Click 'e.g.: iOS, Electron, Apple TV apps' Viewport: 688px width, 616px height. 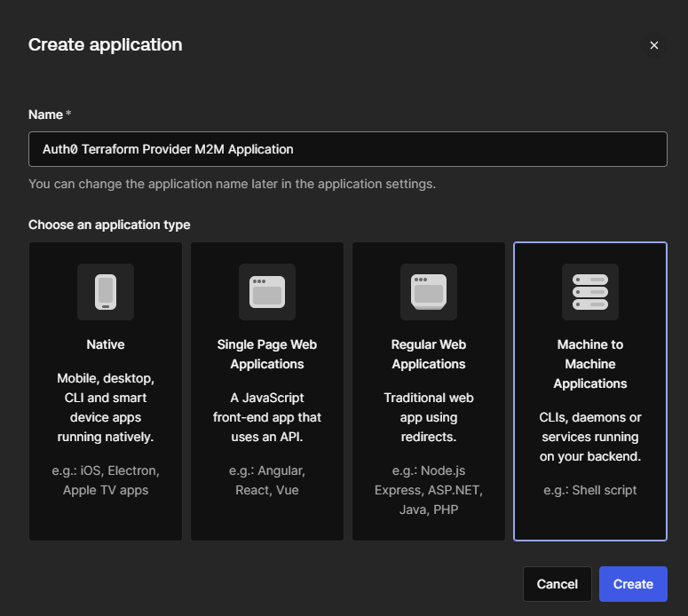(106, 480)
